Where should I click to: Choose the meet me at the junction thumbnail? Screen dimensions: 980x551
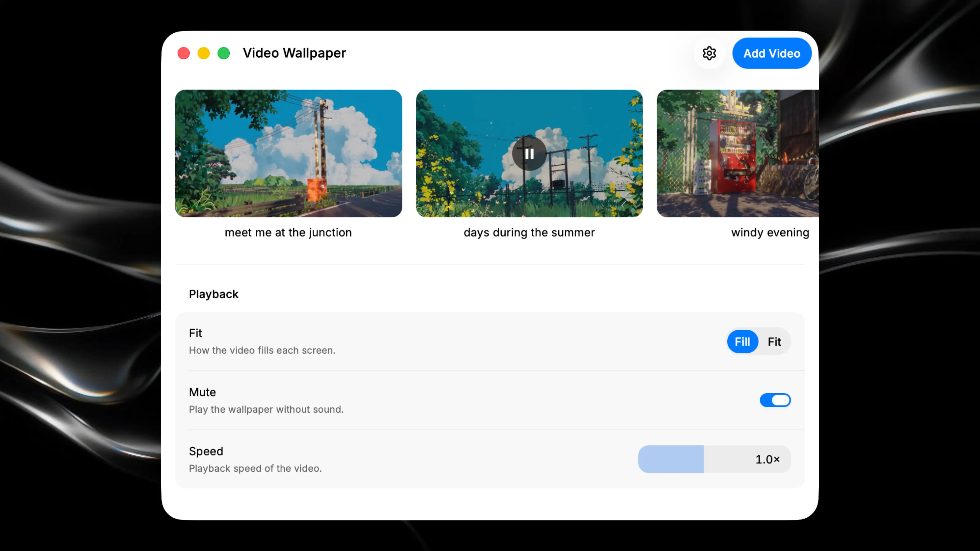click(x=288, y=153)
